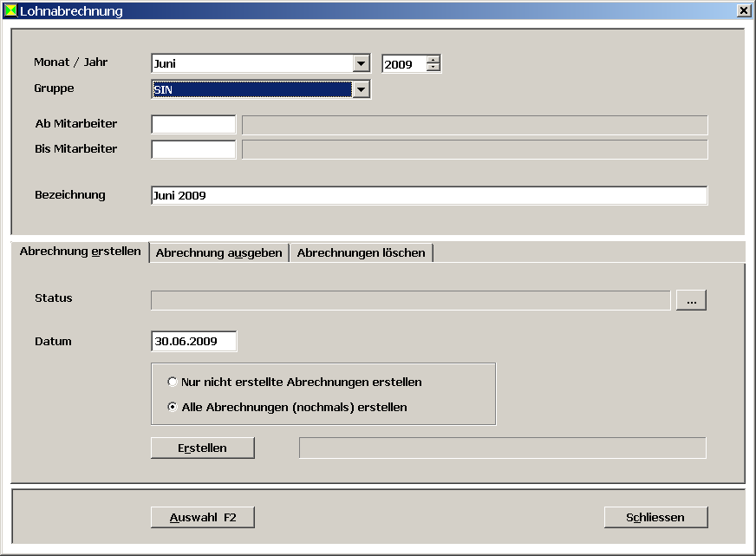Close the Lohnabrechnung window
This screenshot has height=556, width=756.
tap(743, 11)
